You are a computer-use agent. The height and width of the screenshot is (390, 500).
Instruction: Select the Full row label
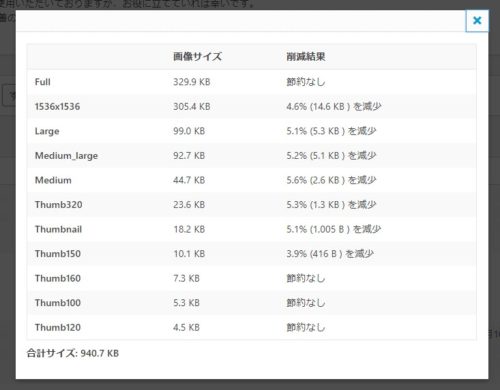pos(43,82)
